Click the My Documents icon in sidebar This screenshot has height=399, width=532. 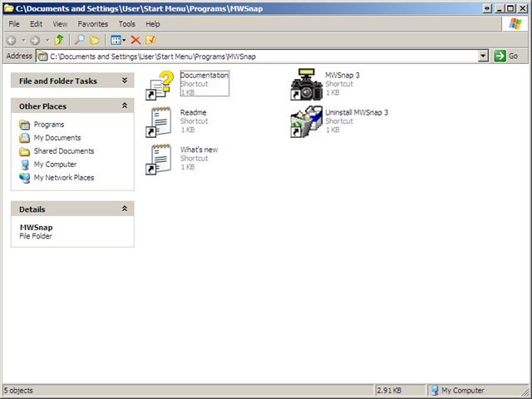(x=24, y=138)
